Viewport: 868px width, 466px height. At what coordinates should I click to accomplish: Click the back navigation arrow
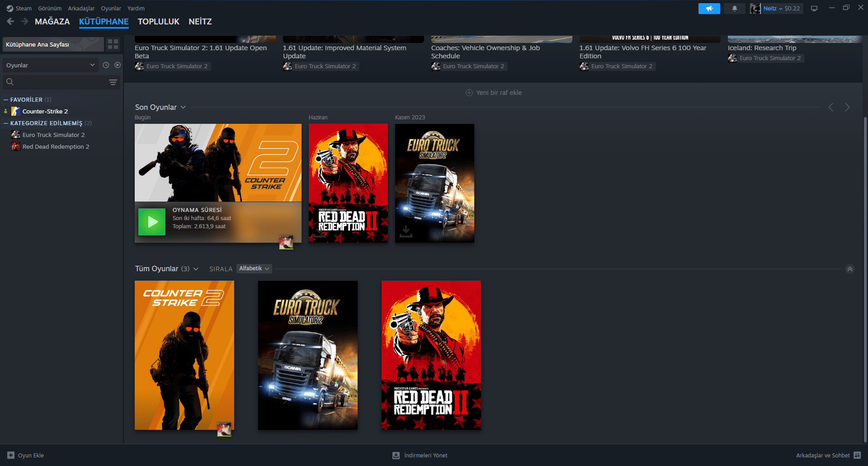click(10, 21)
